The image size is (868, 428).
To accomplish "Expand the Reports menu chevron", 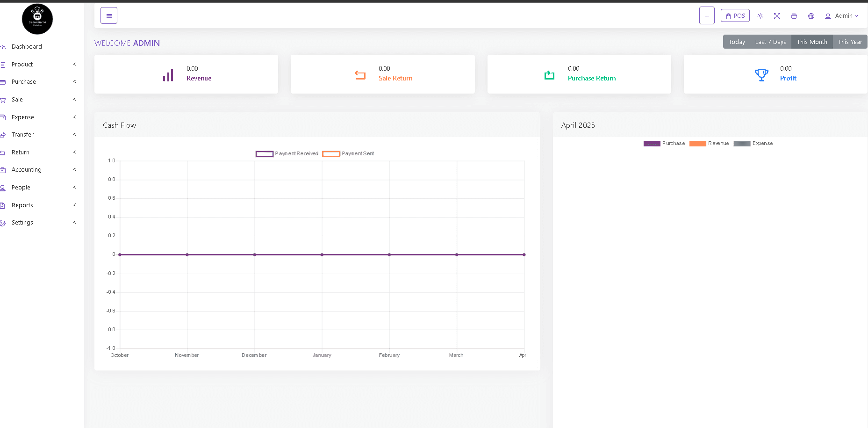I will point(74,205).
